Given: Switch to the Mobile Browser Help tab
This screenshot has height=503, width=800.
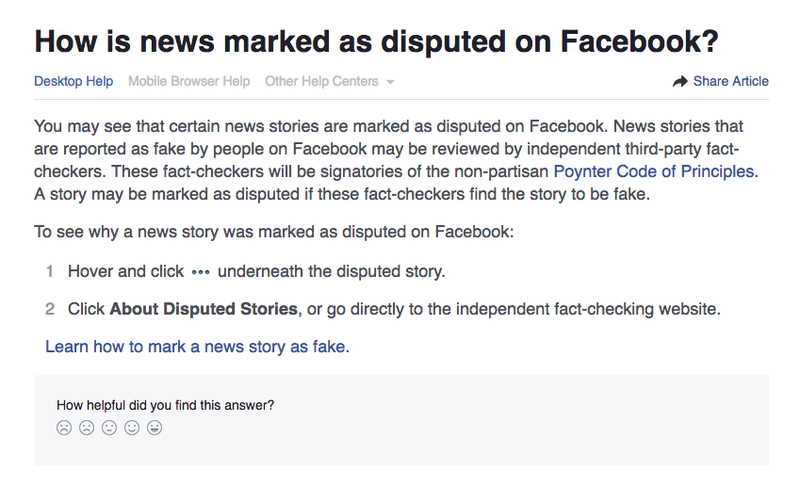Looking at the screenshot, I should click(189, 82).
